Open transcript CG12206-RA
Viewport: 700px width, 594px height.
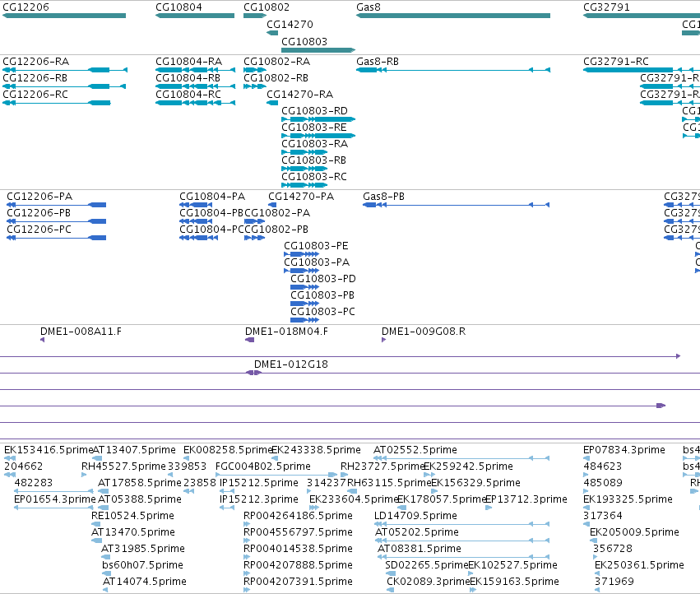[65, 70]
